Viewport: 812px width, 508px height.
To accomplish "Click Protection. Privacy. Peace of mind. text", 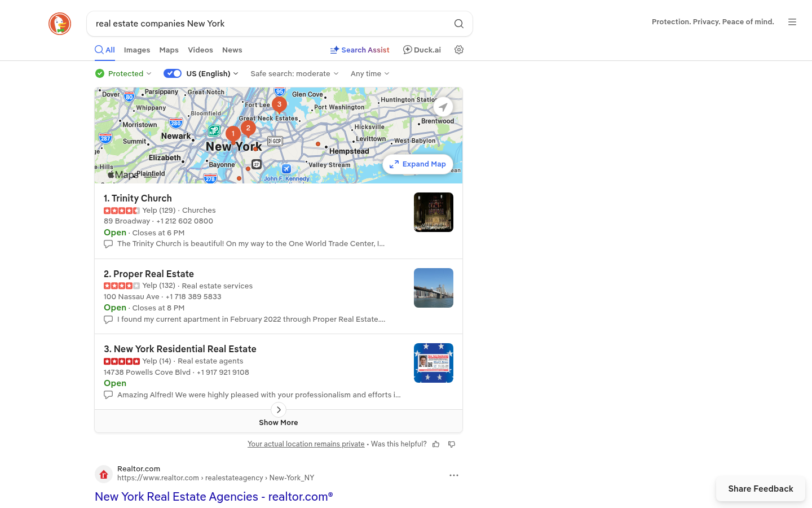I will pos(713,22).
